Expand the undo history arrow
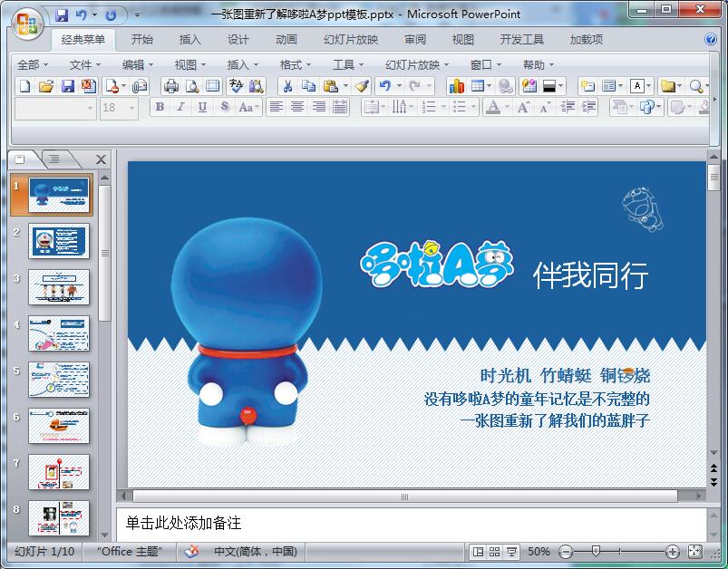The height and width of the screenshot is (569, 728). tap(399, 86)
